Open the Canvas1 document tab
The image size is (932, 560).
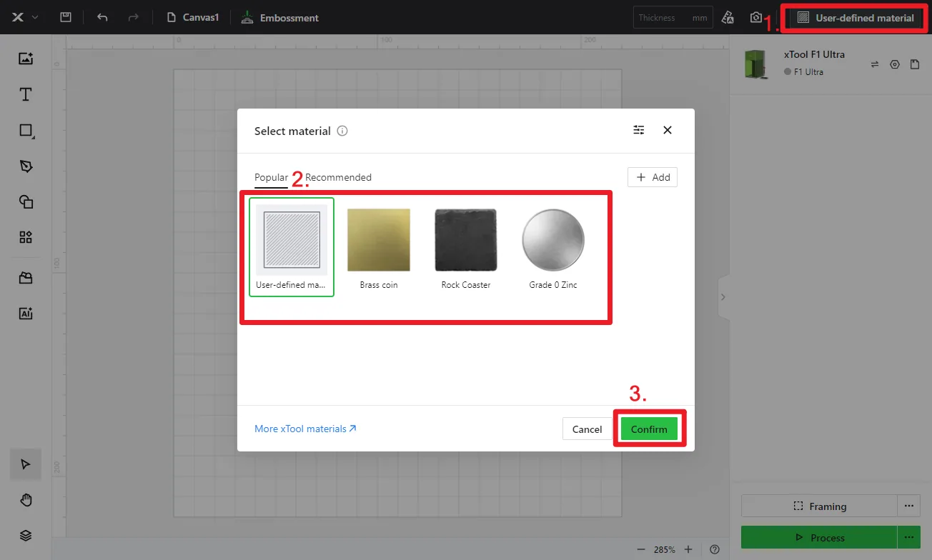click(x=192, y=17)
